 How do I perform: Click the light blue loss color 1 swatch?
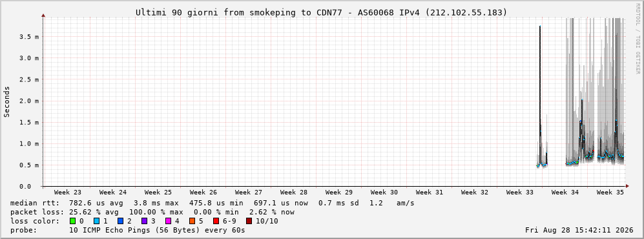97,222
